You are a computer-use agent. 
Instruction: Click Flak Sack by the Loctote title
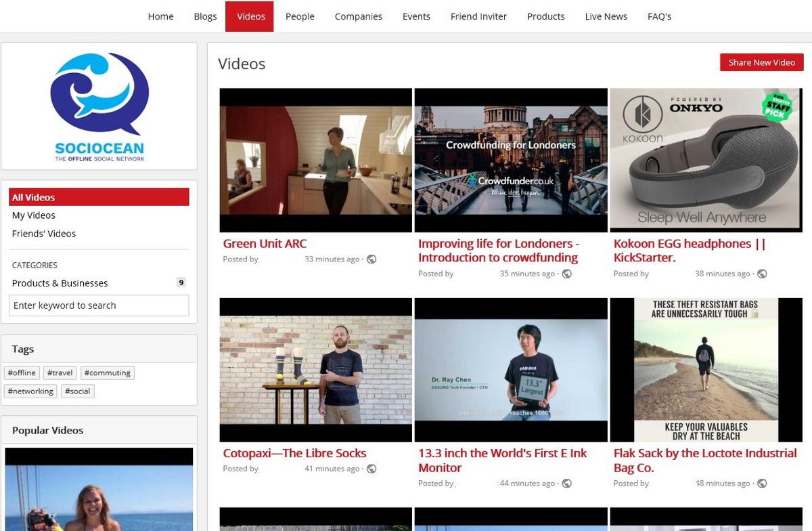[x=705, y=461]
